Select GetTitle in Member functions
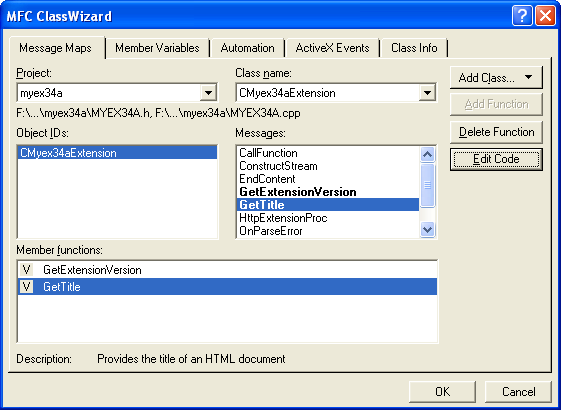The width and height of the screenshot is (561, 410). 227,287
